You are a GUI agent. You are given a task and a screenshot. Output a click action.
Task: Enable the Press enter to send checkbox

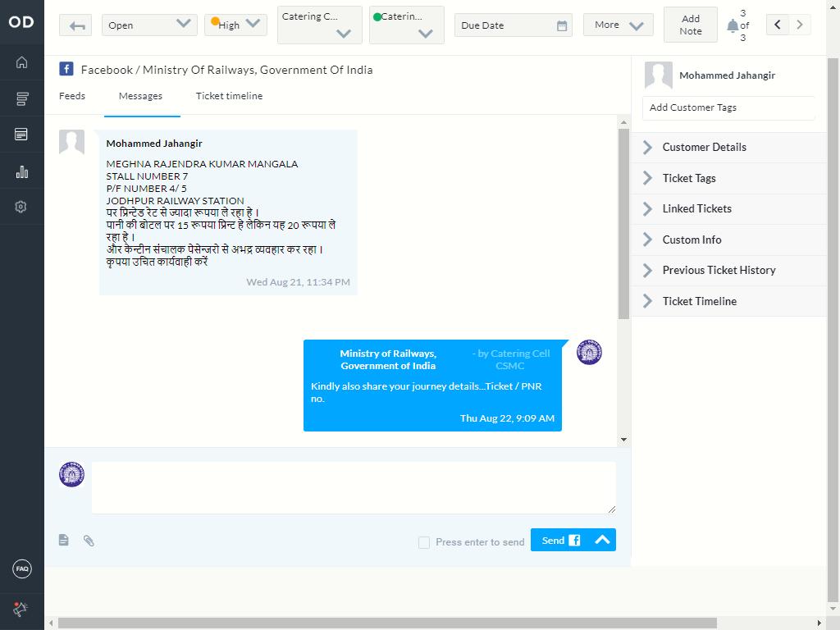[424, 543]
